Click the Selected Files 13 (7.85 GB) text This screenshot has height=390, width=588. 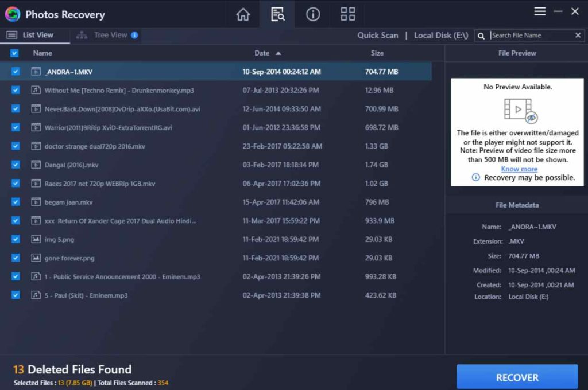click(x=53, y=383)
